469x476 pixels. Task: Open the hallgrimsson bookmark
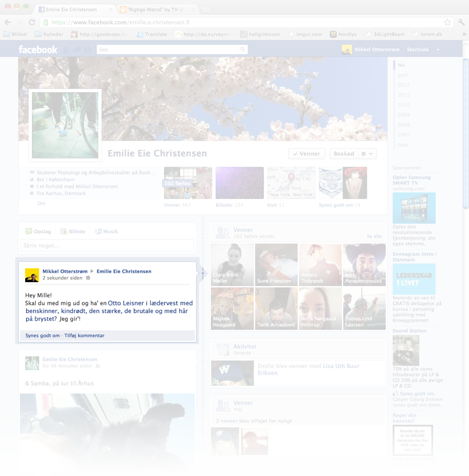coord(260,34)
